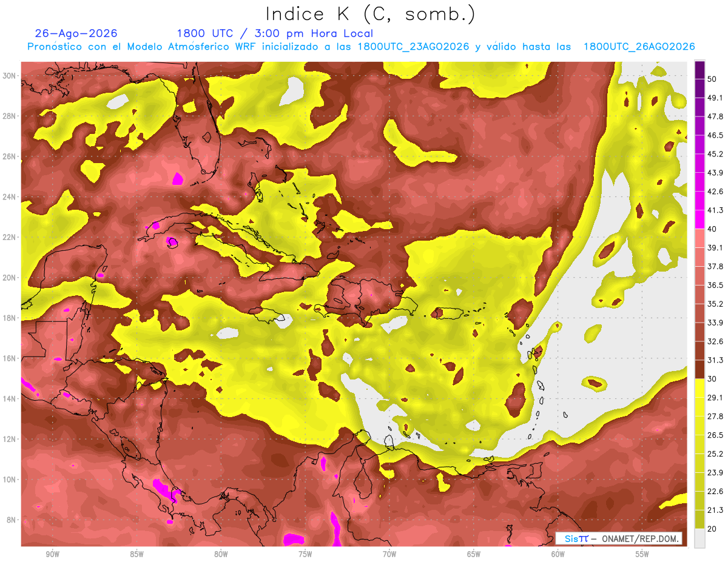Image resolution: width=728 pixels, height=562 pixels.
Task: Select the 22N latitude axis label
Action: coord(10,237)
